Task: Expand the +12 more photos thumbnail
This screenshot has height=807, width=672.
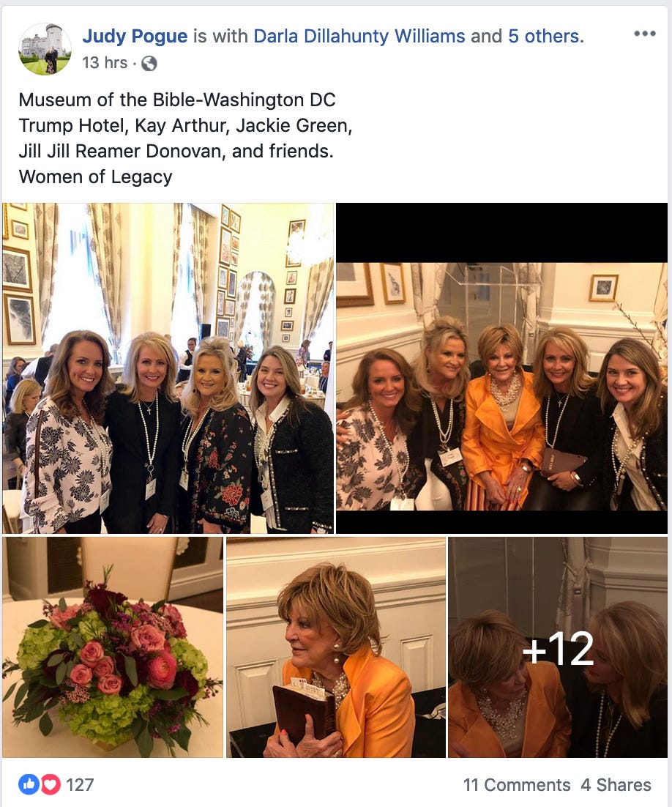Action: [558, 647]
